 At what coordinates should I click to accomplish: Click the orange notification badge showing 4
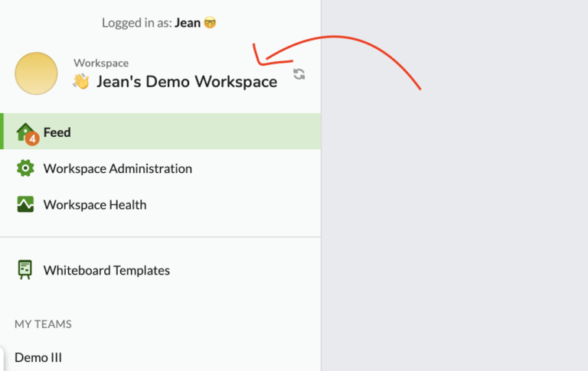tap(32, 138)
